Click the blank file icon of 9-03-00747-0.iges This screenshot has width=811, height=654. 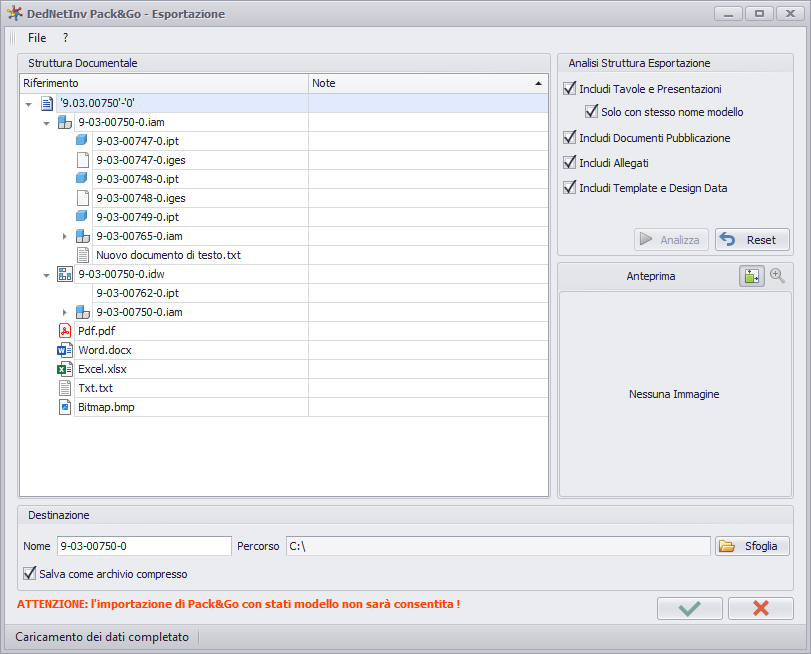point(82,160)
